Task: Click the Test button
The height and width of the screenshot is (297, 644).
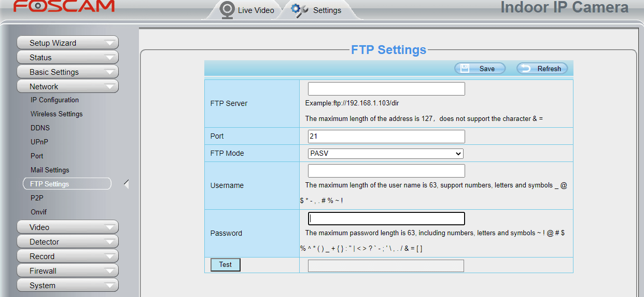Action: [x=226, y=265]
